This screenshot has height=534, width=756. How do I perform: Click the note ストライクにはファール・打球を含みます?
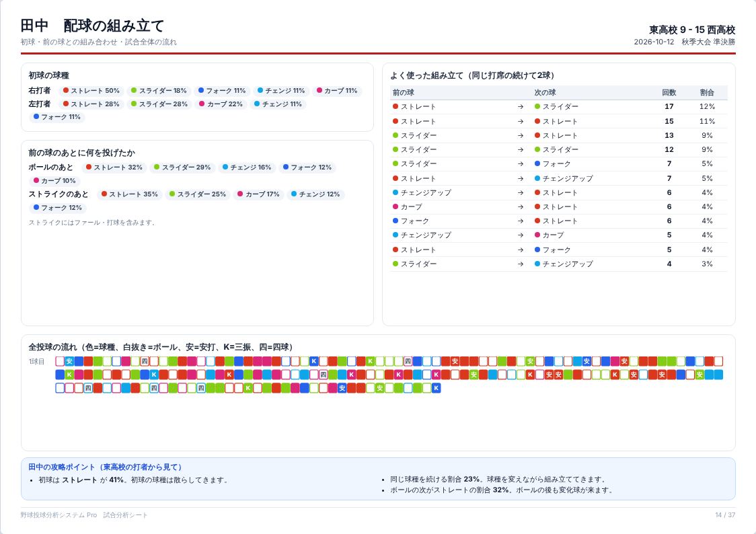[x=92, y=223]
